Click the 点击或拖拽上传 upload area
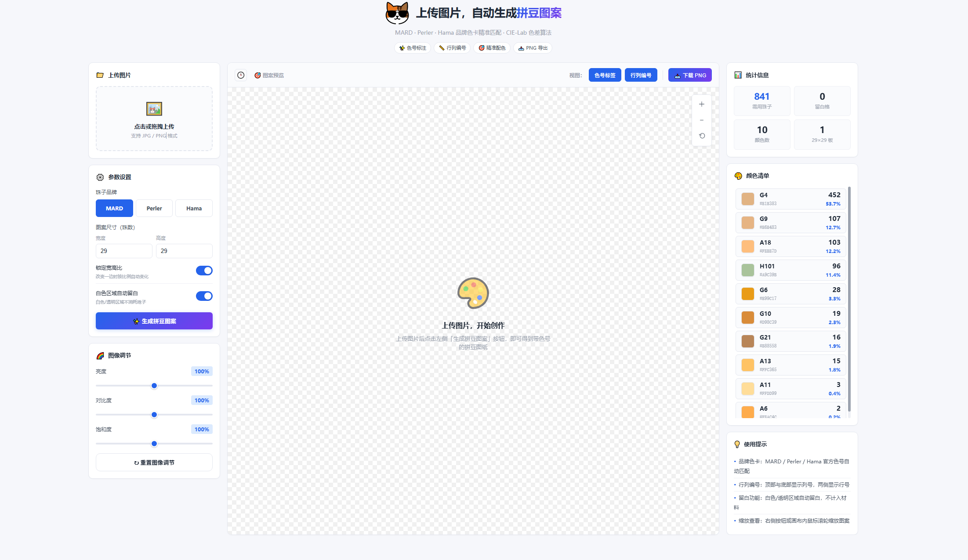The image size is (968, 560). pyautogui.click(x=154, y=119)
